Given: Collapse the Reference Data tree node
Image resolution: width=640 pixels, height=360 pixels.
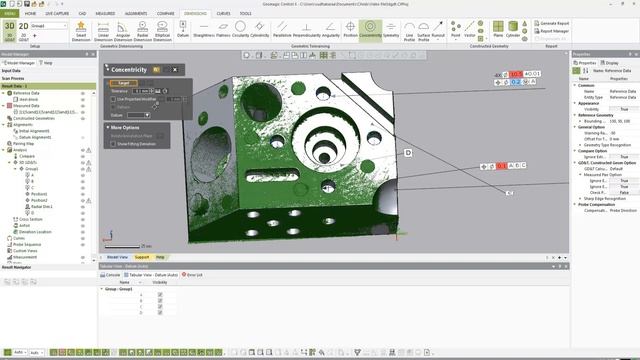Looking at the screenshot, I should point(4,93).
